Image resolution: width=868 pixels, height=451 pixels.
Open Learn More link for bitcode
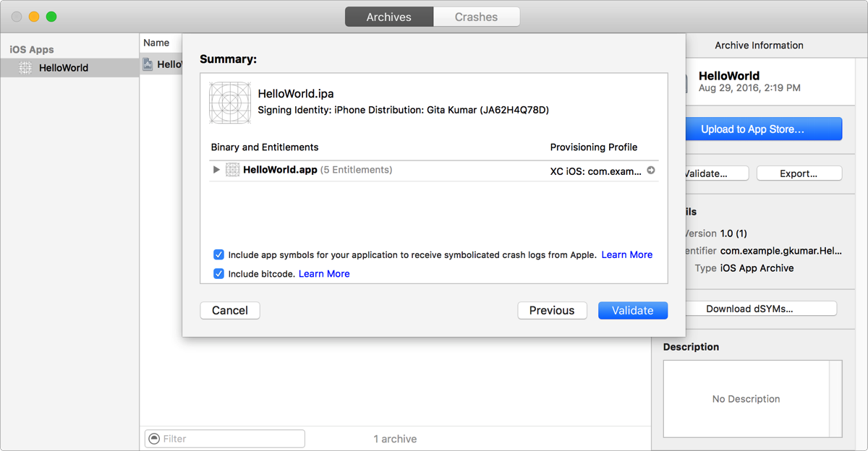[x=324, y=274]
